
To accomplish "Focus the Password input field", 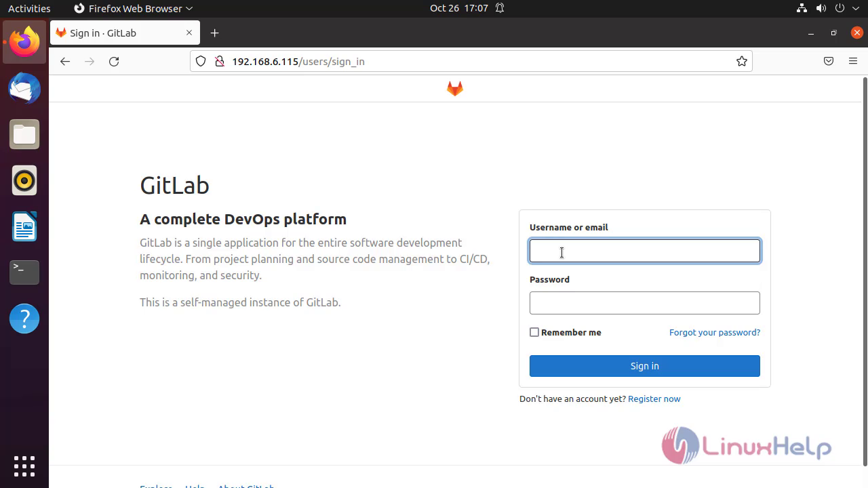I will click(645, 303).
